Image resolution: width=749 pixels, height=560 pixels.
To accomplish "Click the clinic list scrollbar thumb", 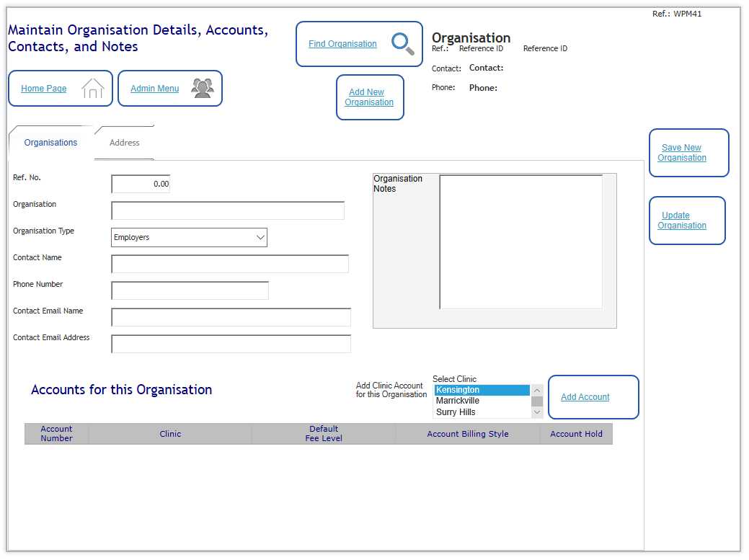I will coord(537,401).
